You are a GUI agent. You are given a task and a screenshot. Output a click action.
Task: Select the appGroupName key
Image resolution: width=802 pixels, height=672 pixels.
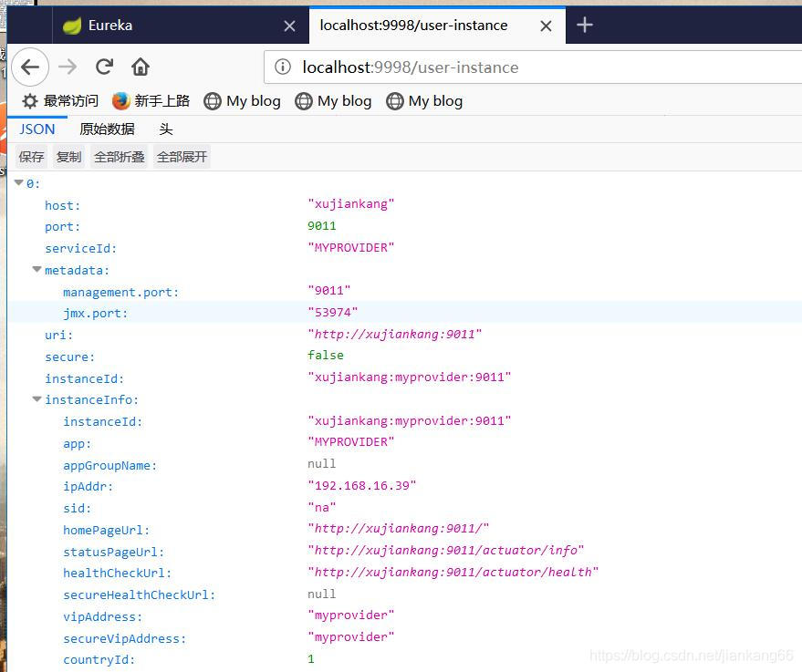pyautogui.click(x=109, y=466)
